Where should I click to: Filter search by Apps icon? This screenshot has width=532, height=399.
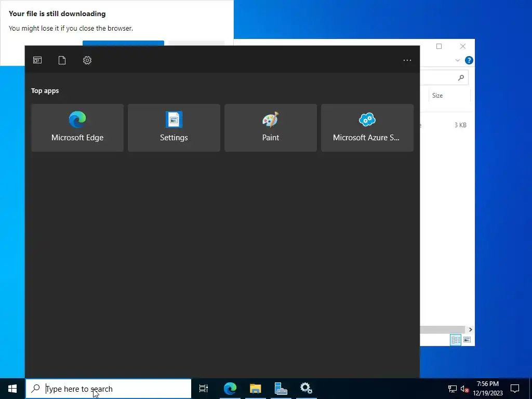(x=37, y=60)
